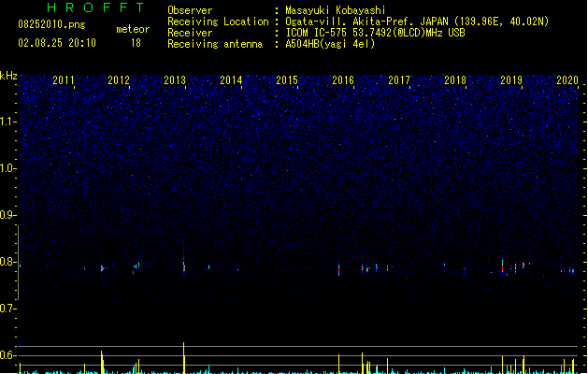Click the vertical gray frequency range bar
Image resolution: width=588 pixels, height=374 pixels.
(x=18, y=263)
